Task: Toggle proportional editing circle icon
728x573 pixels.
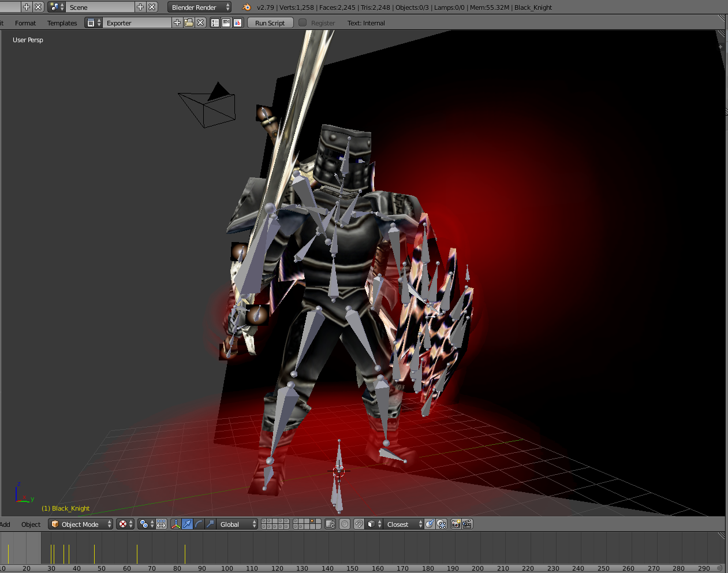Action: [x=345, y=524]
